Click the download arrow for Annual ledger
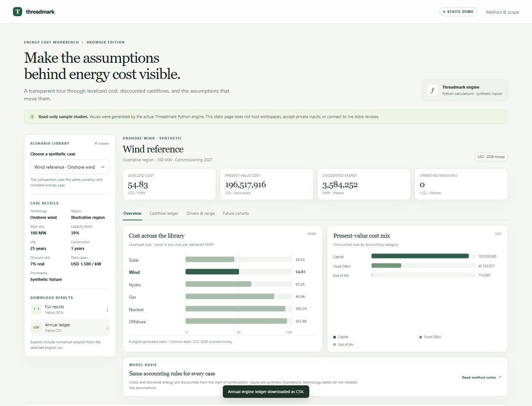The image size is (532, 406). 107,328
